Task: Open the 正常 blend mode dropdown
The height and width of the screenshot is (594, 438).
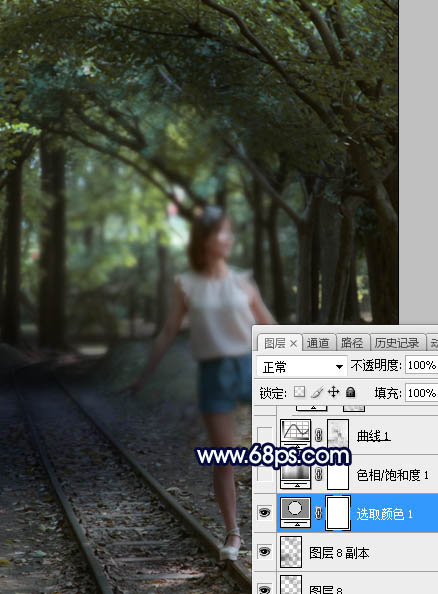Action: pyautogui.click(x=302, y=366)
